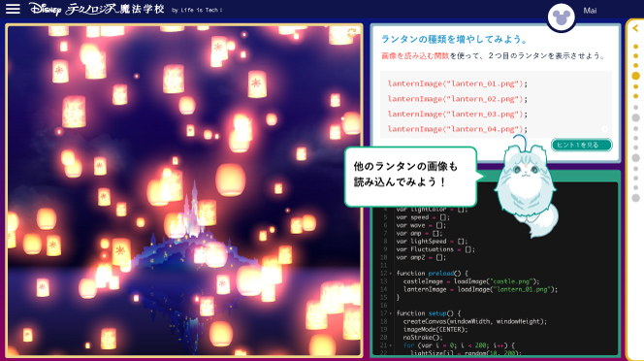Image resolution: width=644 pixels, height=361 pixels.
Task: Open the Mai user name menu
Action: 590,11
